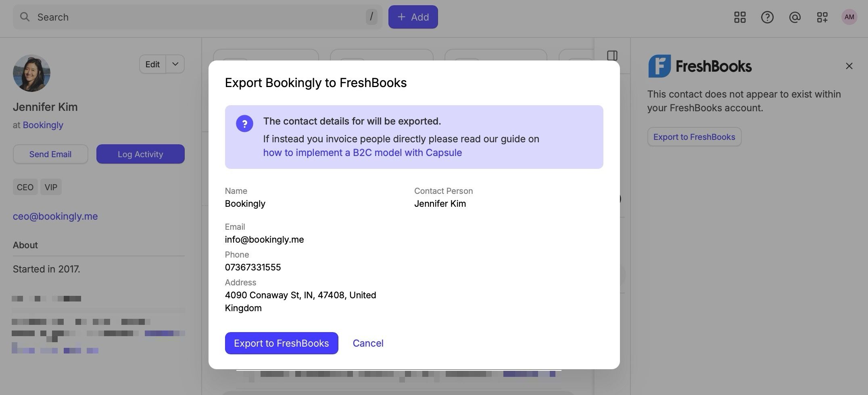The height and width of the screenshot is (395, 868).
Task: Click the Log Activity button
Action: (x=140, y=154)
